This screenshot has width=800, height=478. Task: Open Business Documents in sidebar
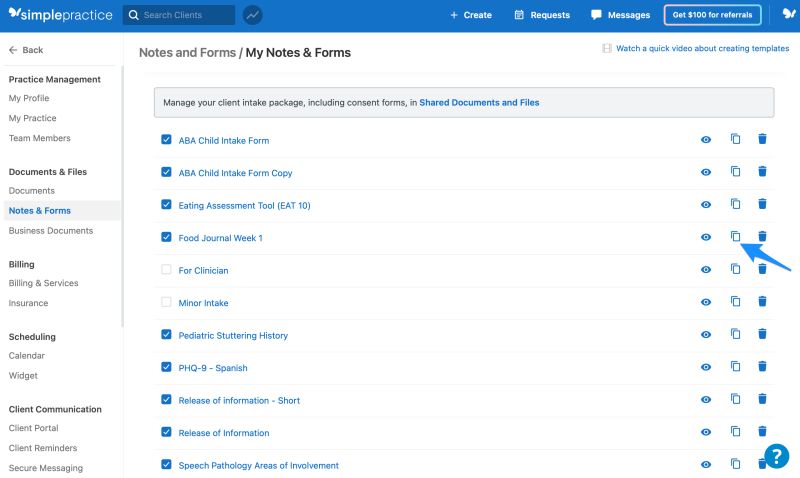pos(51,231)
